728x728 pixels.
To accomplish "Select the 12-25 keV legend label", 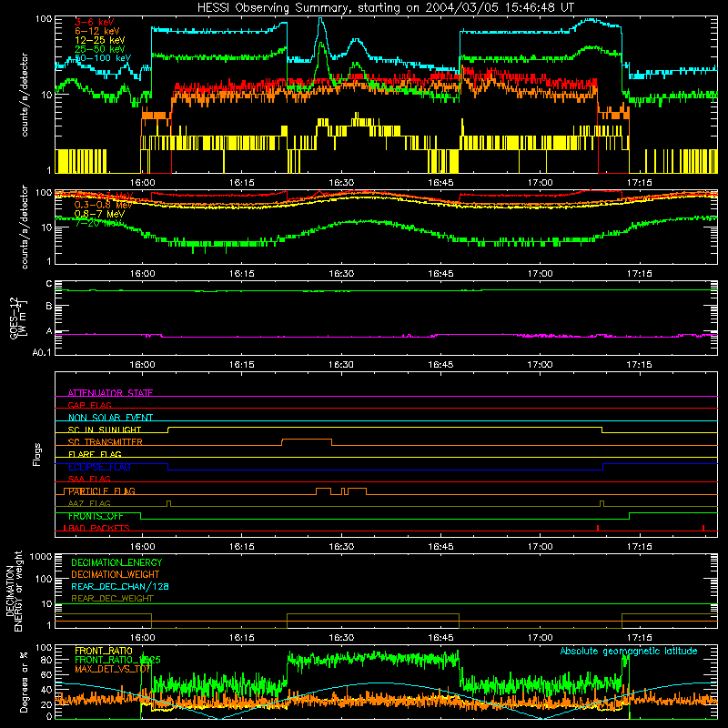I will pyautogui.click(x=100, y=40).
